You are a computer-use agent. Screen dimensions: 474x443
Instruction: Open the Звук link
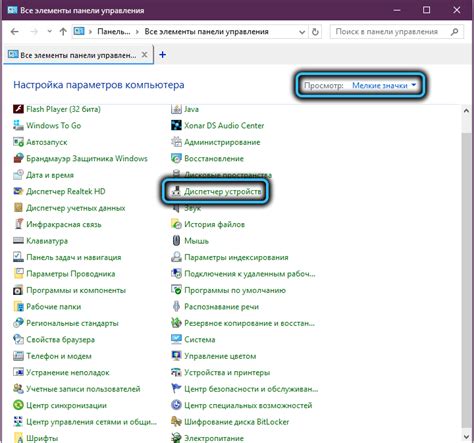click(x=193, y=208)
